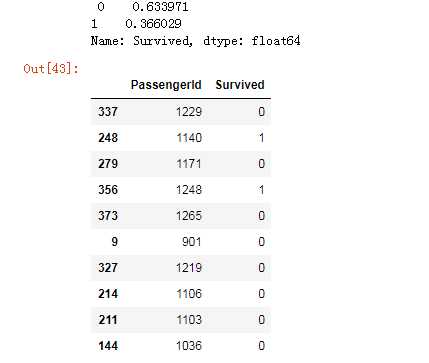This screenshot has height=363, width=429.
Task: Click PassengerId cell 1265
Action: coord(189,216)
